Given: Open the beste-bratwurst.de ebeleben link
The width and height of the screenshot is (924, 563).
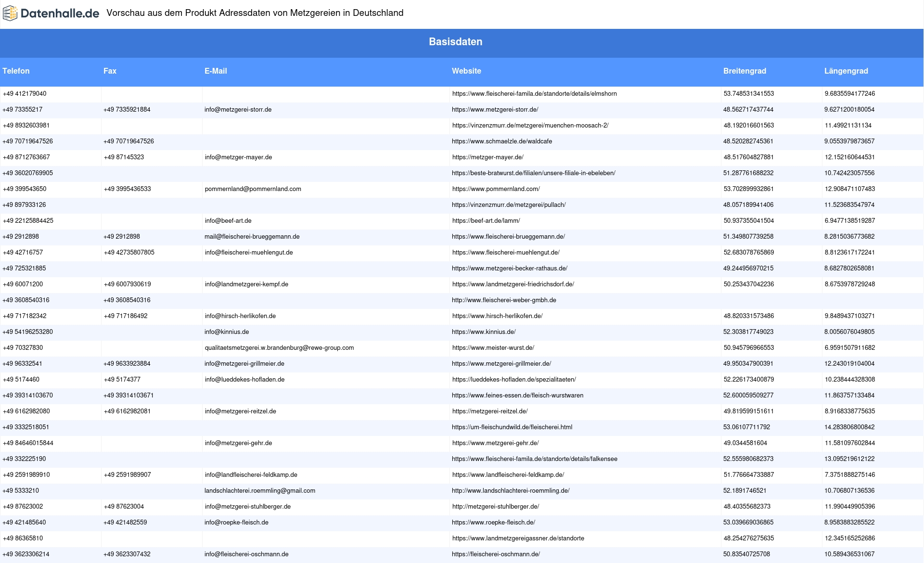Looking at the screenshot, I should [534, 173].
